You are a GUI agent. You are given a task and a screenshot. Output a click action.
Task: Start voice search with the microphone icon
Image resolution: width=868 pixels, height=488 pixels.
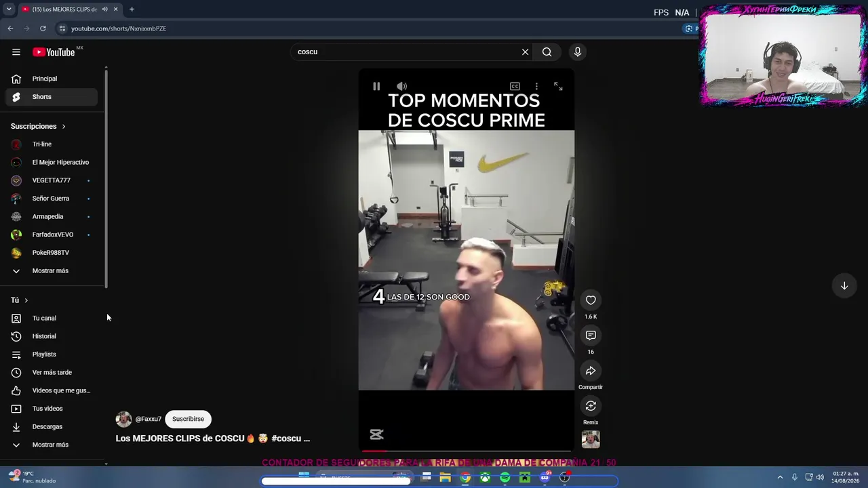click(x=578, y=52)
